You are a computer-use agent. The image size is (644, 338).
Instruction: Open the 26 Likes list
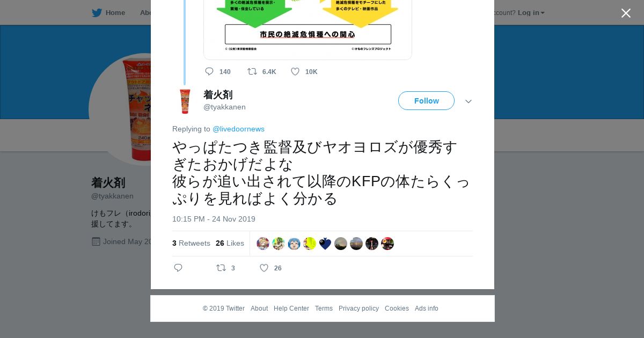pyautogui.click(x=230, y=243)
